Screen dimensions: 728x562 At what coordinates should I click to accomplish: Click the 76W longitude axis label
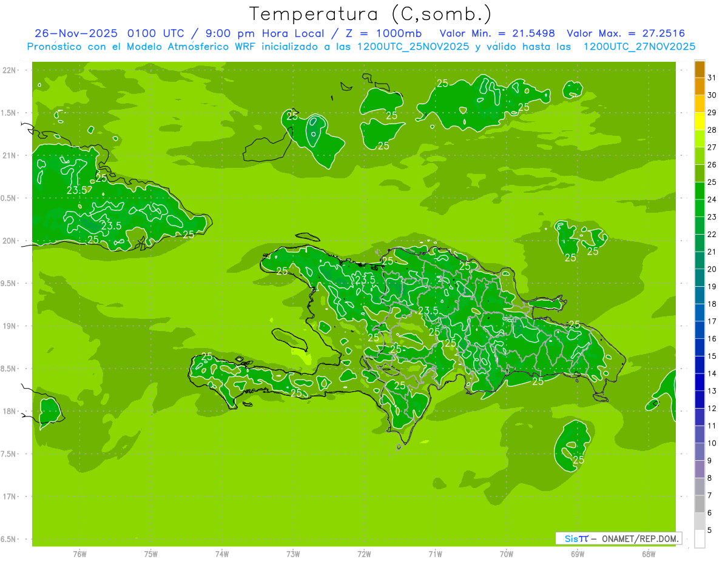coord(79,554)
